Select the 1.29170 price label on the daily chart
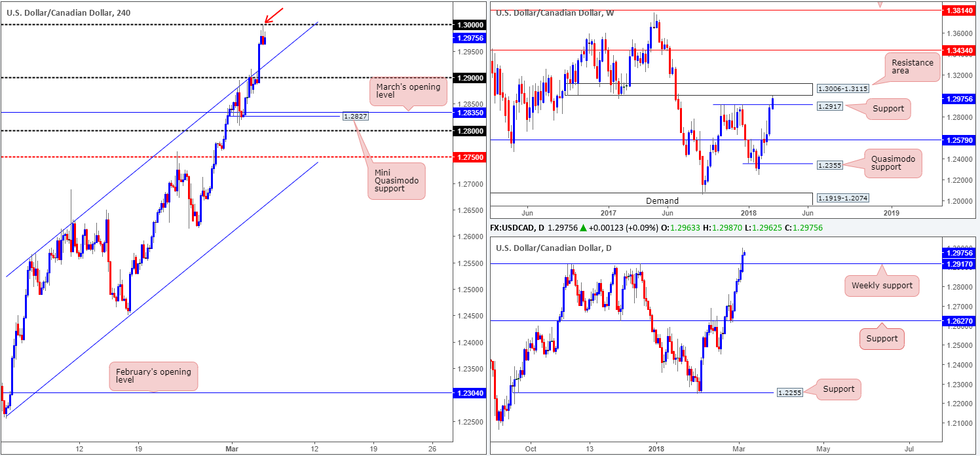The height and width of the screenshot is (456, 980). pyautogui.click(x=960, y=263)
